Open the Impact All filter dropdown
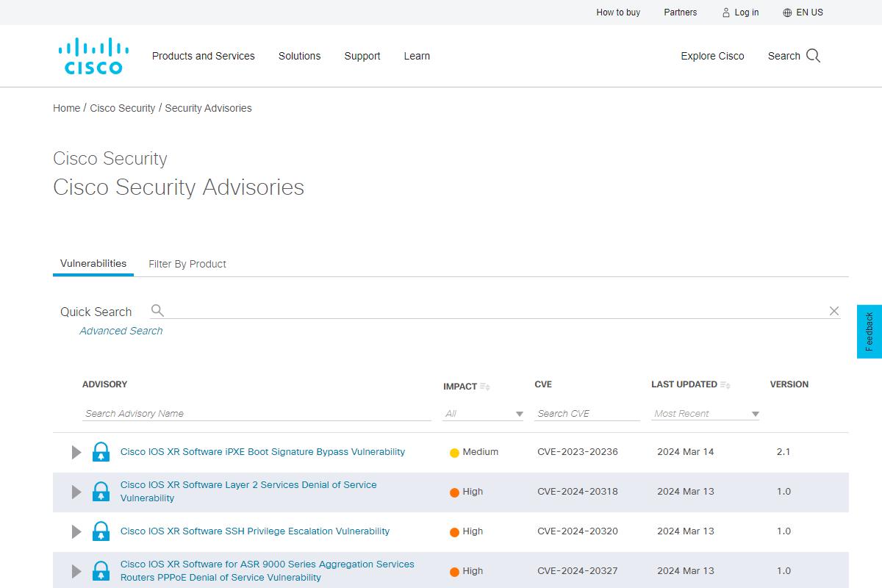 [x=484, y=414]
